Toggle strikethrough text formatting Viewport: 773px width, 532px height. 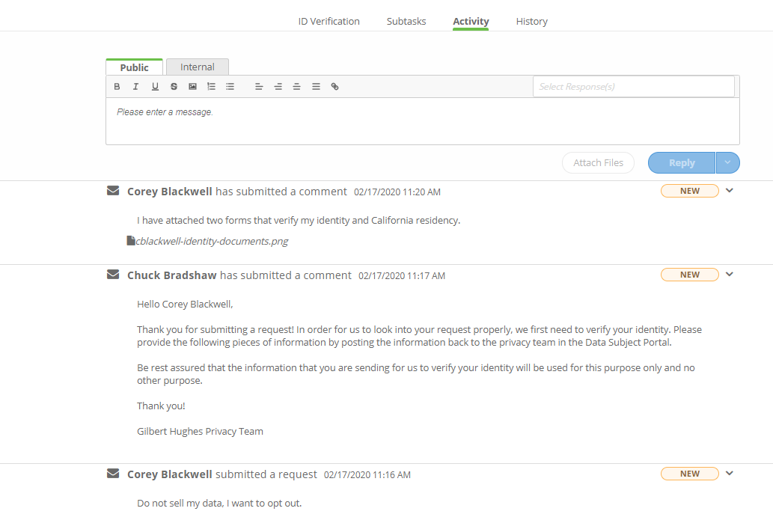[x=174, y=87]
